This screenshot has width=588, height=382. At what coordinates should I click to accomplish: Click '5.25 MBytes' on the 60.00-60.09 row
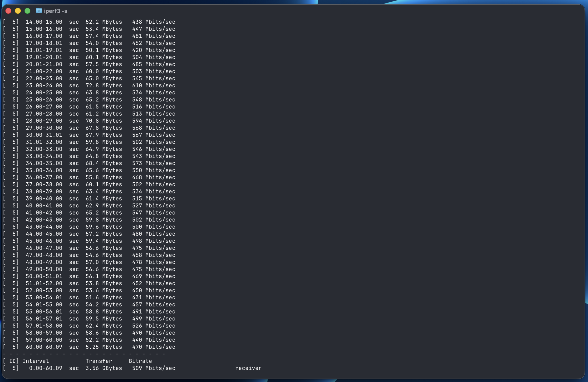(104, 347)
